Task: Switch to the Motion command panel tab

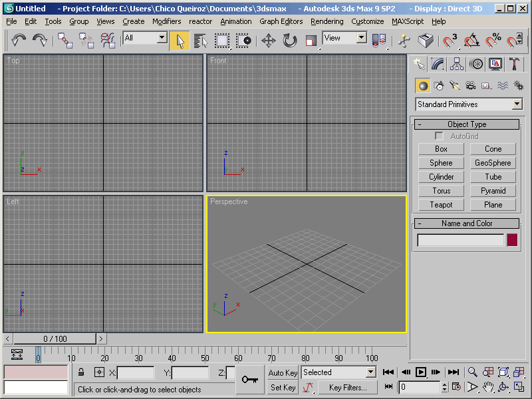Action: pyautogui.click(x=476, y=64)
